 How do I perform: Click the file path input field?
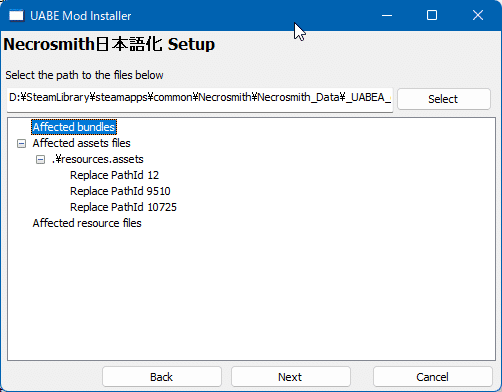200,100
